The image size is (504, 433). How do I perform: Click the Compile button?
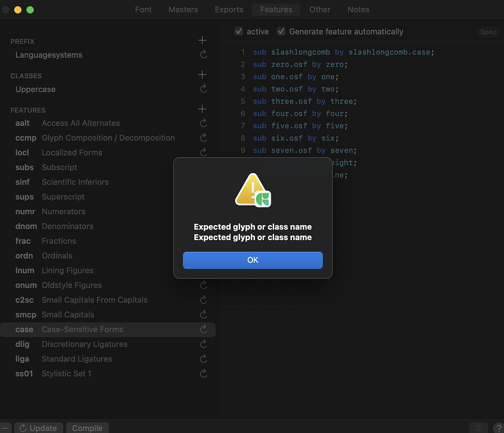click(87, 428)
